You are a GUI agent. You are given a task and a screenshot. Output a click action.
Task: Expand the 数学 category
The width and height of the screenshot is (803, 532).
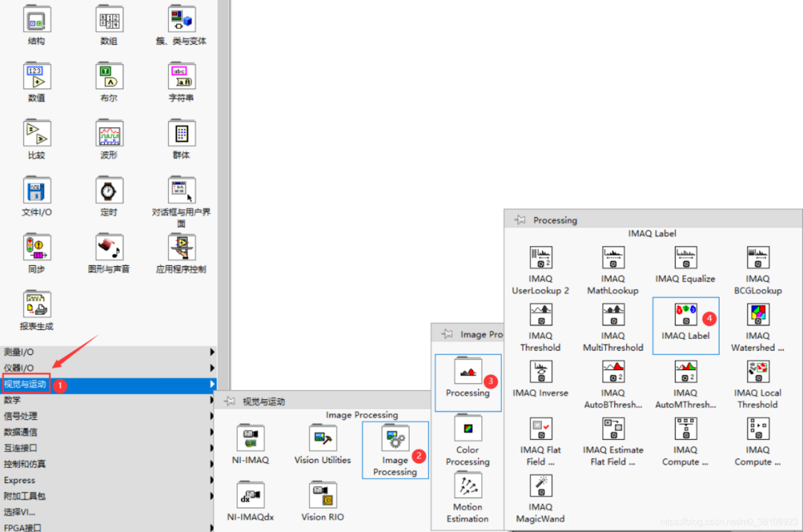click(x=108, y=400)
